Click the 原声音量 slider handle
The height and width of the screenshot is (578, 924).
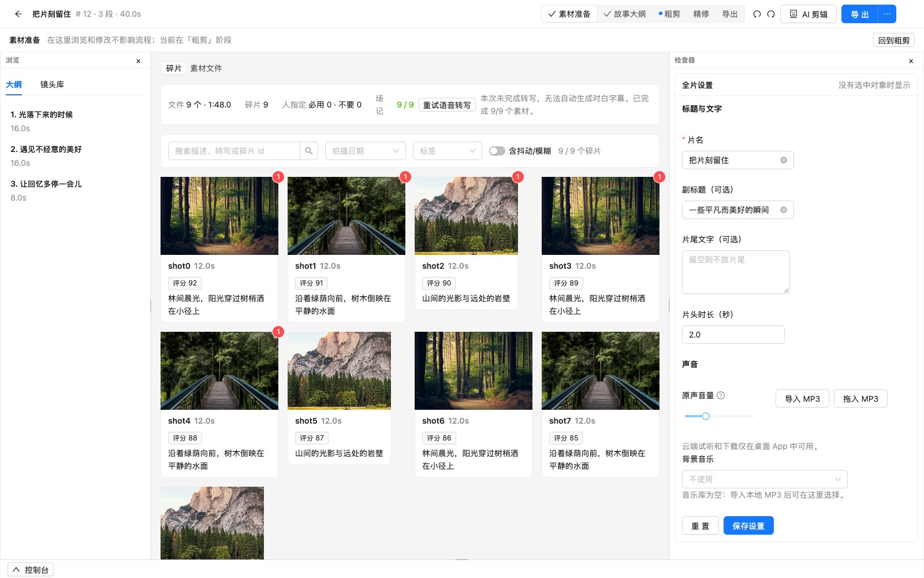tap(706, 416)
